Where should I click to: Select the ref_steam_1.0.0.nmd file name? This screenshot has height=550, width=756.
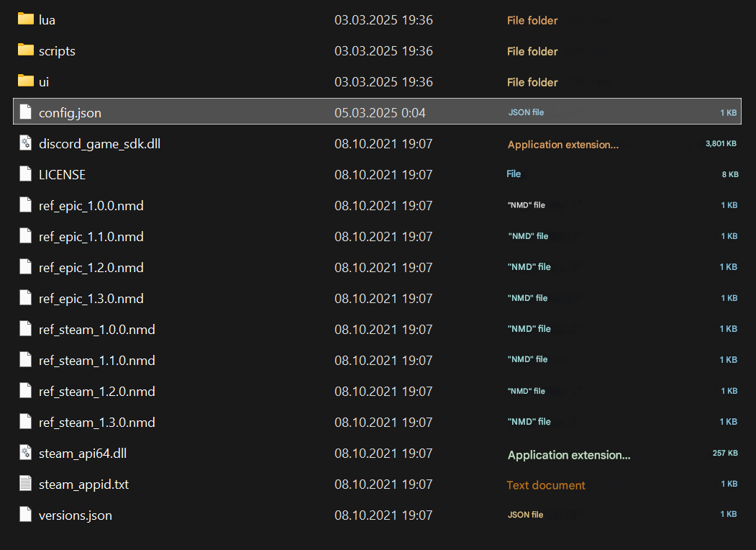pos(97,330)
